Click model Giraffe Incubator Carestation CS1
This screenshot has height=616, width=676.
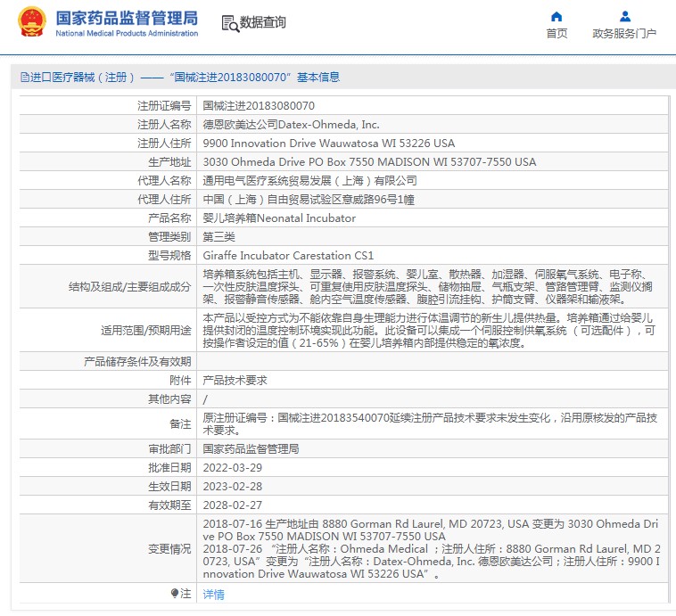tap(288, 256)
